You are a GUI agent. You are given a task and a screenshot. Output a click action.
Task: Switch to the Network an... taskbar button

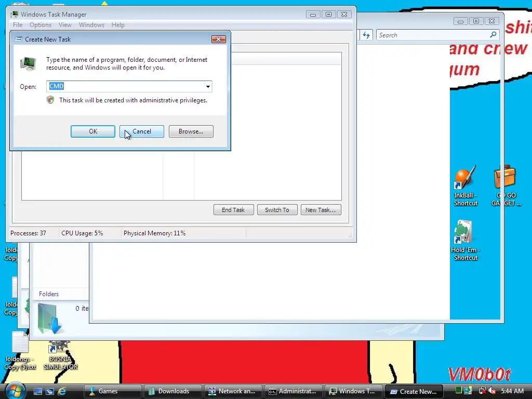tap(233, 391)
